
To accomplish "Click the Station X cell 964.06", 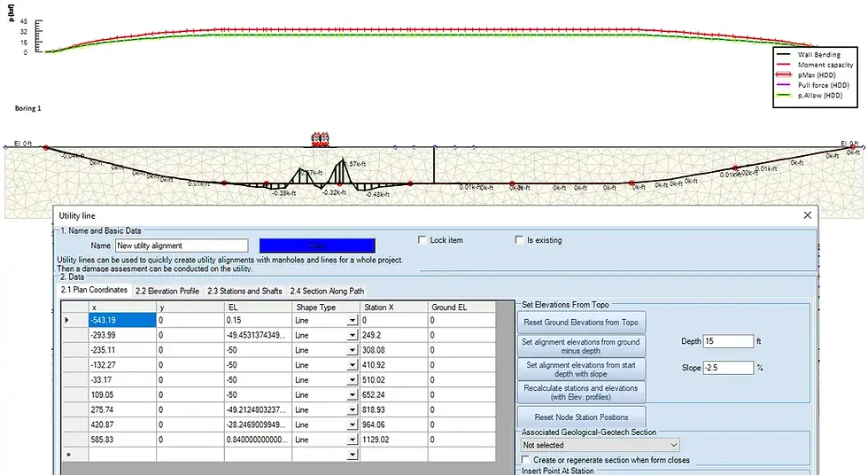I will click(393, 424).
